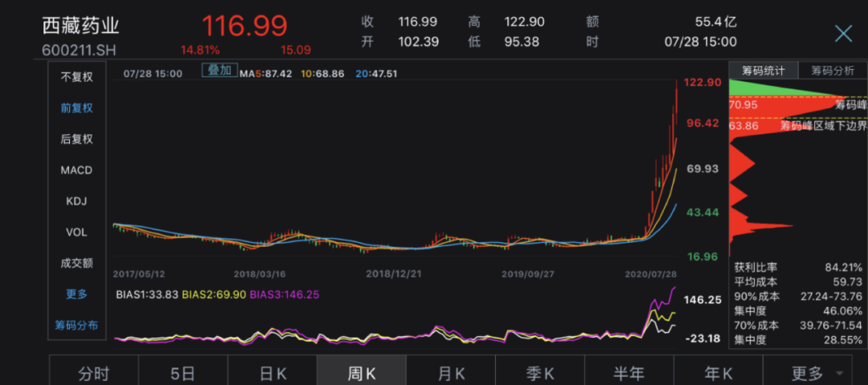Select 前复权 price adjustment mode
868x385 pixels.
pyautogui.click(x=76, y=108)
